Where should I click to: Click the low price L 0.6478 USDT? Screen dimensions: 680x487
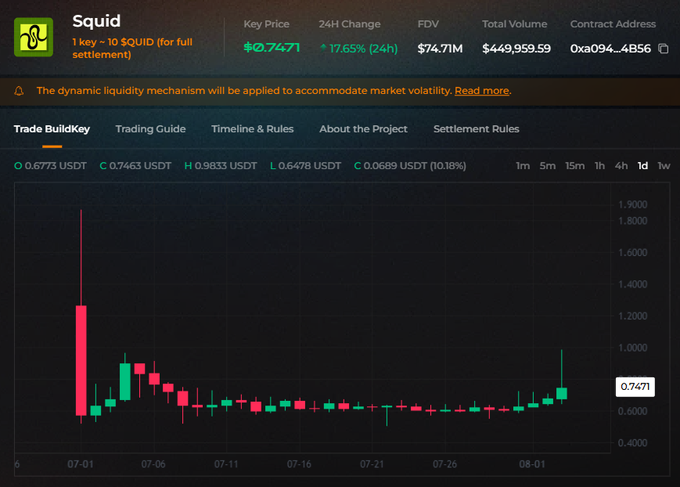(305, 166)
